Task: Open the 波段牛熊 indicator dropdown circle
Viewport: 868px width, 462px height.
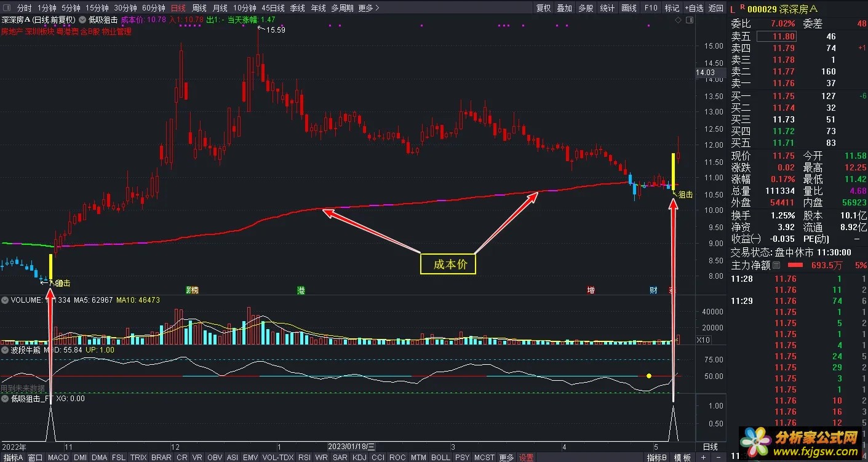Action: tap(5, 349)
